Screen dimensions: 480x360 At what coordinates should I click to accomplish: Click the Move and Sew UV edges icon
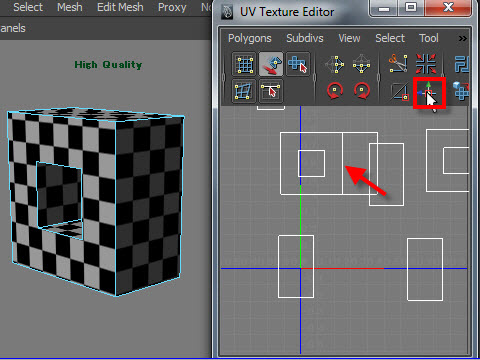click(x=429, y=93)
